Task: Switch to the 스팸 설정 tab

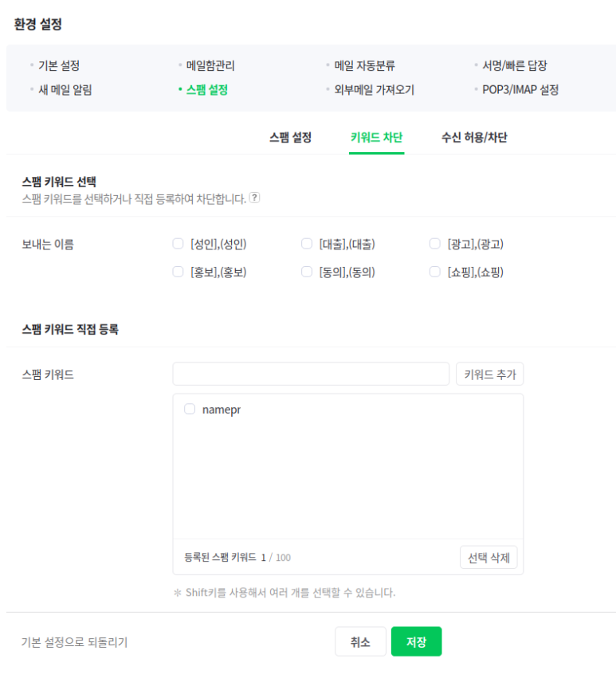Action: pyautogui.click(x=291, y=138)
